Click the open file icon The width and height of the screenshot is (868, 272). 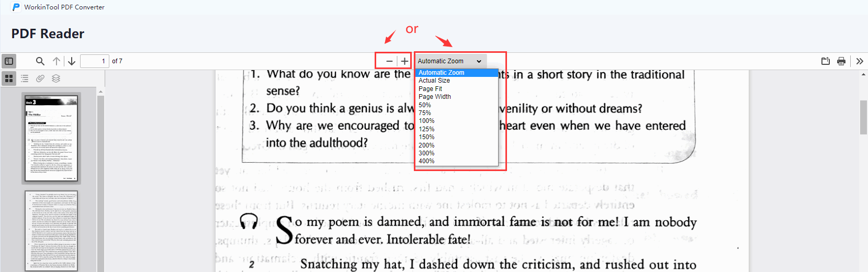pos(826,61)
